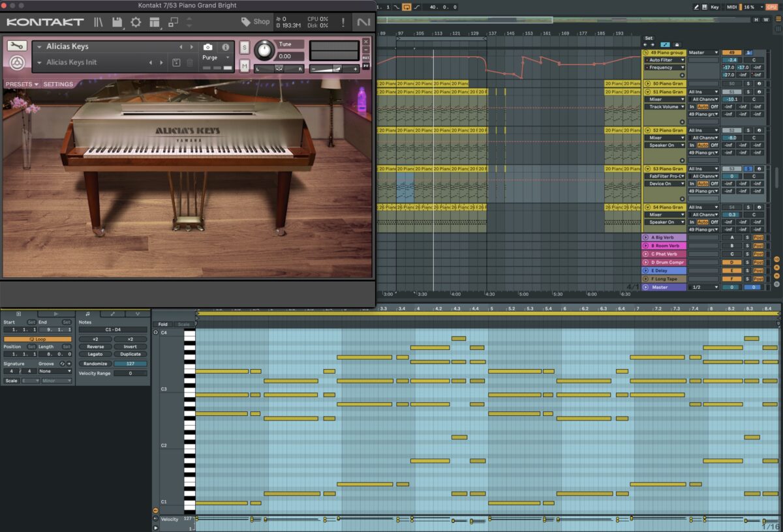Open instrument edit mode wrench icon
Screen dimensions: 783x532
point(16,46)
